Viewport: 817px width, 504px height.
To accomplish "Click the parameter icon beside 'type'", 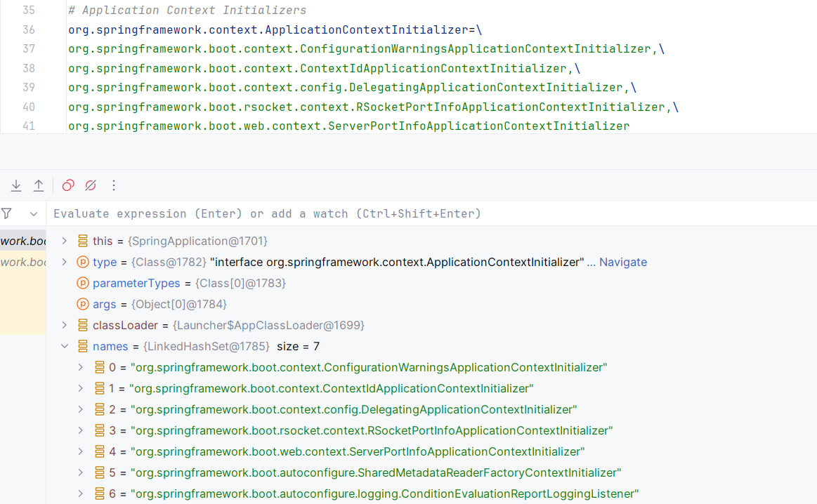I will [x=83, y=262].
